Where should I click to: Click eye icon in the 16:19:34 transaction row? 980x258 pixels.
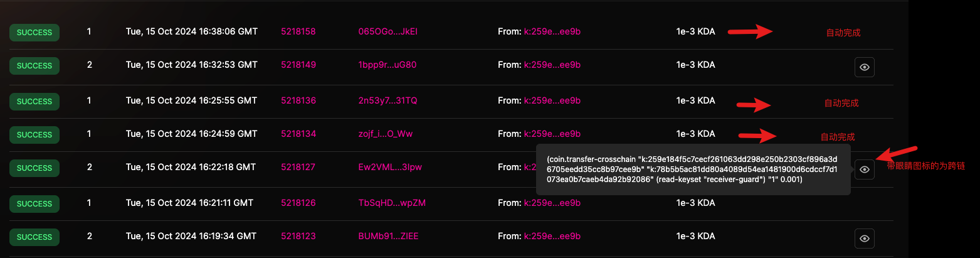tap(865, 239)
